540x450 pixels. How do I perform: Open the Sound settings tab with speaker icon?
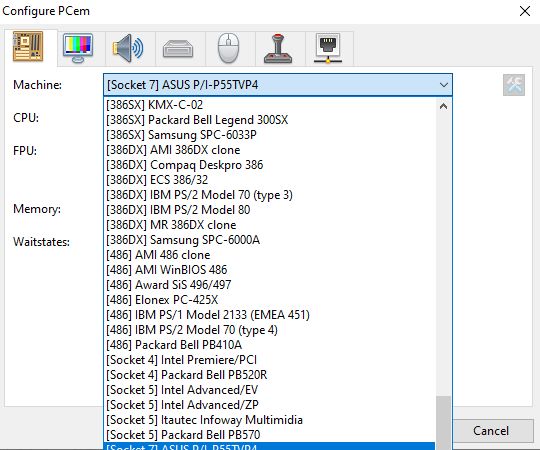click(128, 48)
